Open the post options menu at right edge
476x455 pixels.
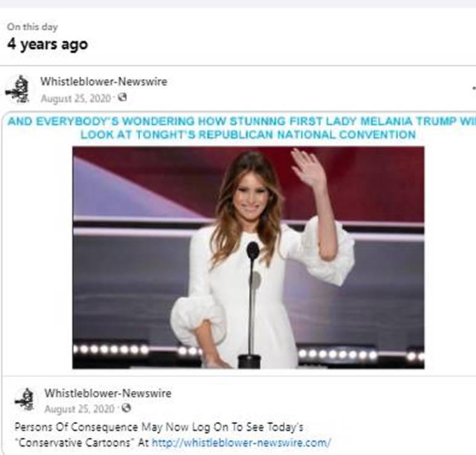click(474, 88)
